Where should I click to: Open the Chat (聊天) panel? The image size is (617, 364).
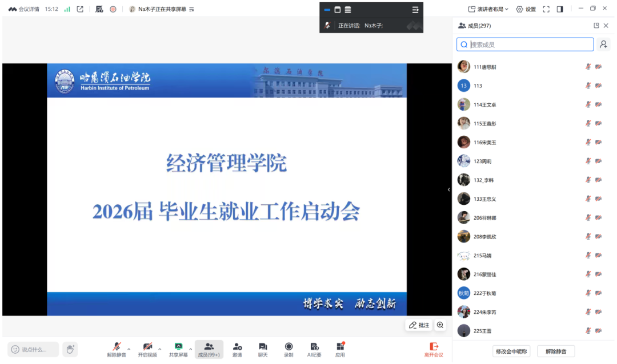coord(263,349)
